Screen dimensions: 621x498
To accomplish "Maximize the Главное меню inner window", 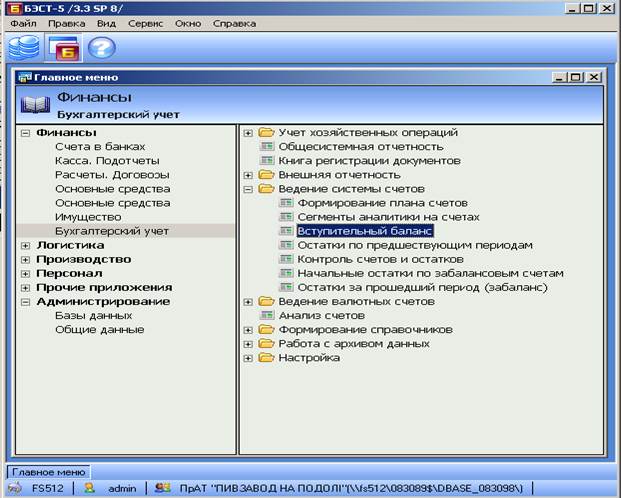I will tap(576, 77).
